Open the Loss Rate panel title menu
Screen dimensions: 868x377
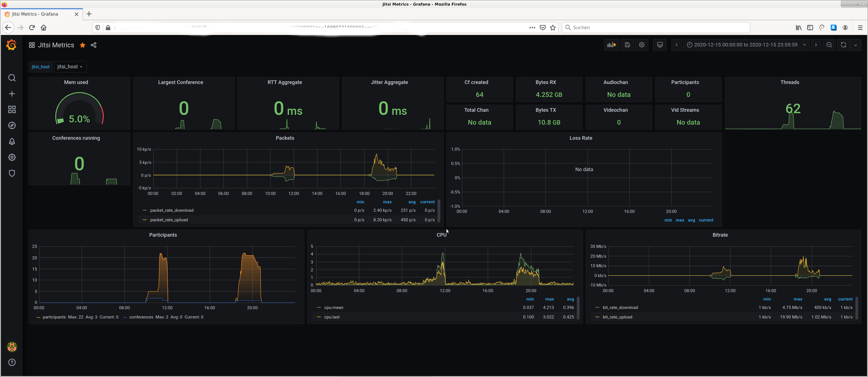(580, 138)
